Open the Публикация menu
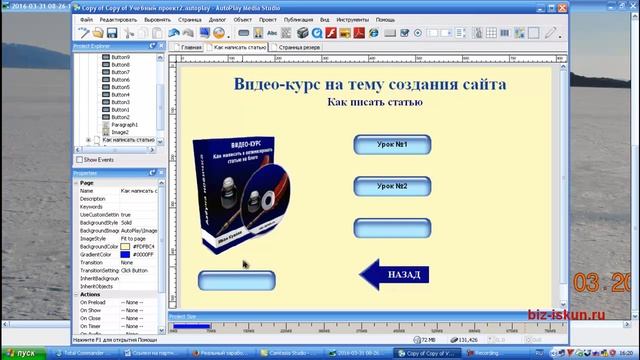The width and height of the screenshot is (640, 360). 298,20
